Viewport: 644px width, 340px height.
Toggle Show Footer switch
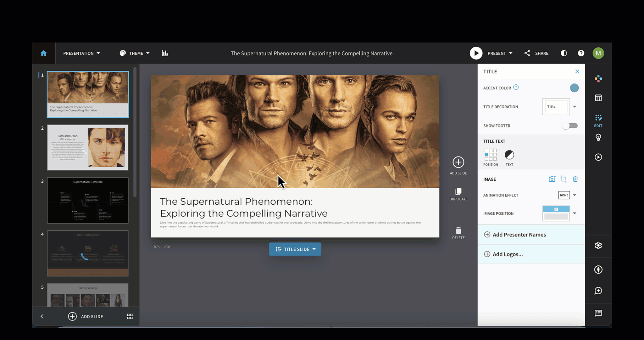coord(570,126)
